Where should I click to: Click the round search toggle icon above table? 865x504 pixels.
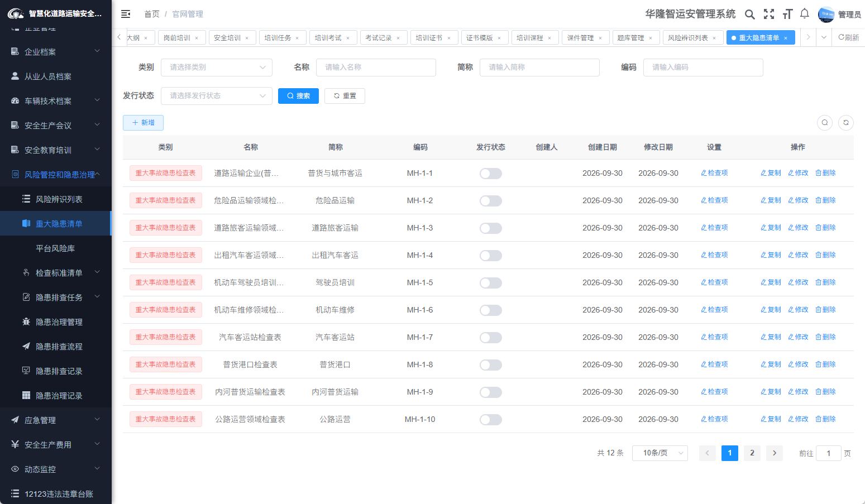click(825, 123)
